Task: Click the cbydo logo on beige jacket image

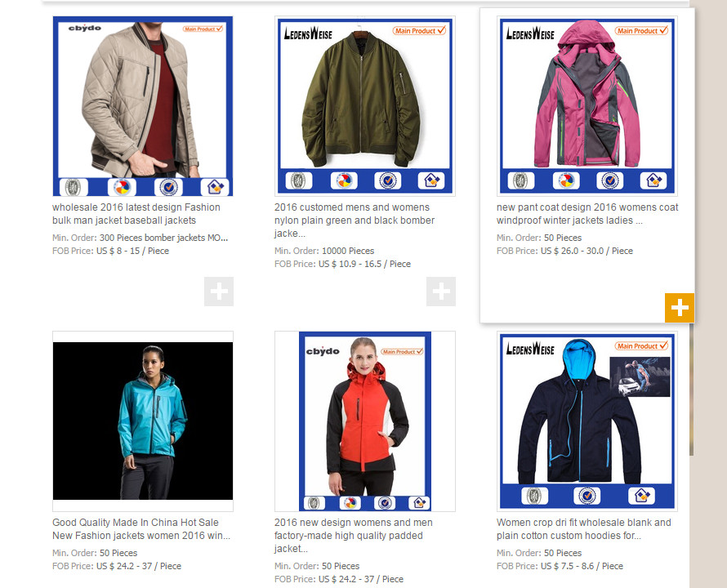Action: [85, 28]
